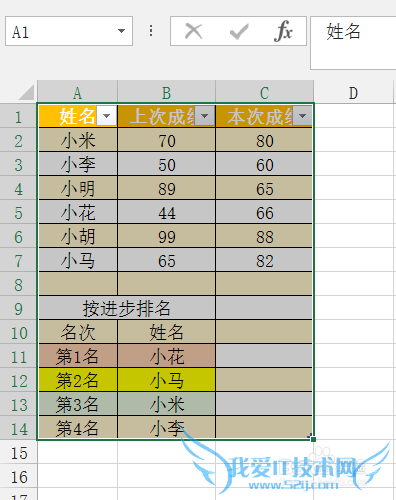Click the Cancel (X) formula bar icon
Screen dimensions: 396x500
coord(193,32)
